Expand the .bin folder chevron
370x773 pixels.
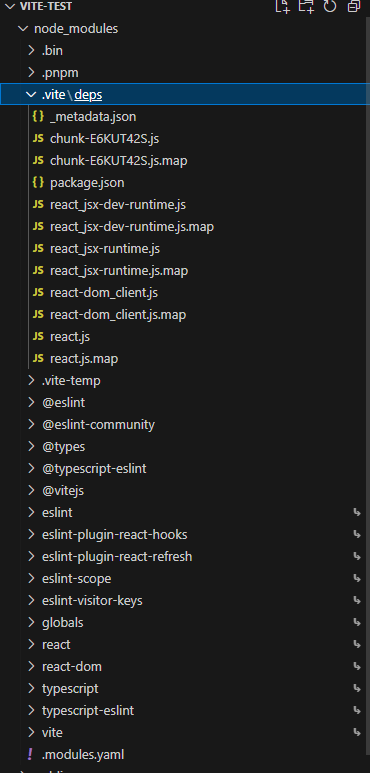pos(32,50)
